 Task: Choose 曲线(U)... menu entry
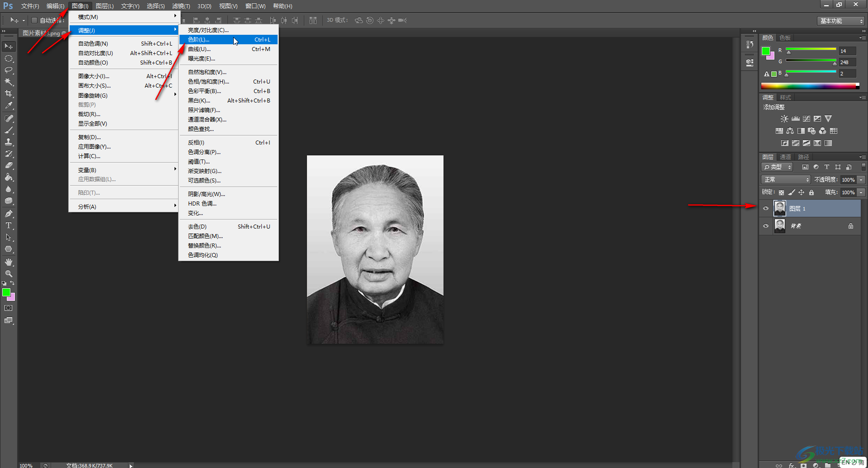pyautogui.click(x=229, y=49)
